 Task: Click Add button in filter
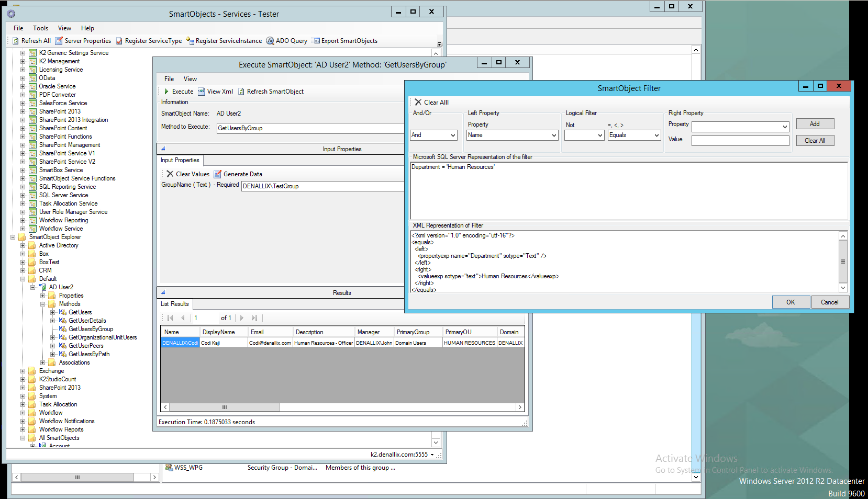[x=815, y=124]
